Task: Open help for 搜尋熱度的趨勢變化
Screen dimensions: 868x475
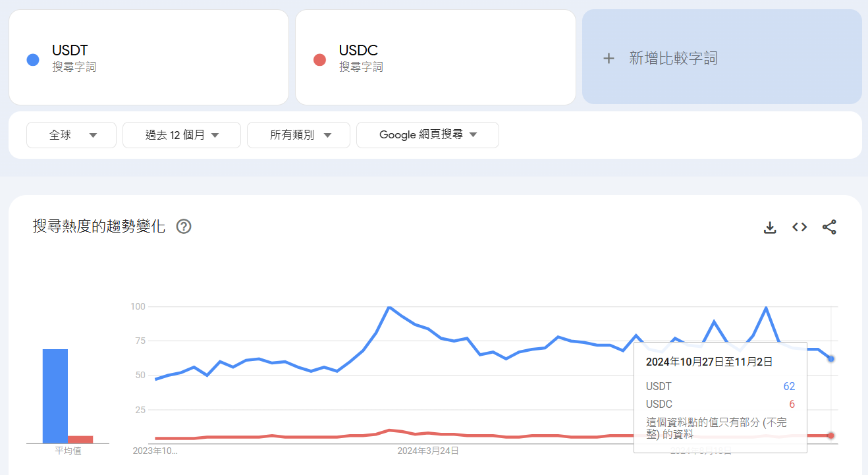Action: tap(183, 226)
